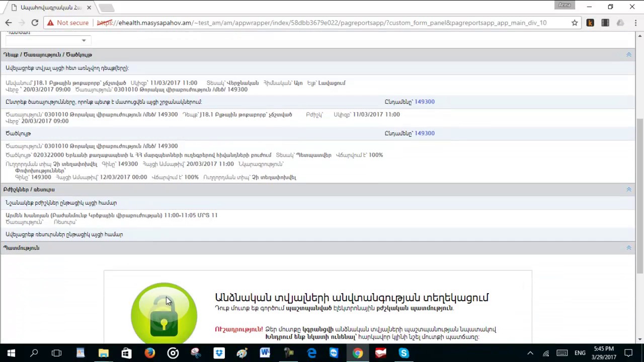
Task: Collapse the 'Բժիշկներ / ռեսուրս' section
Action: (x=628, y=190)
